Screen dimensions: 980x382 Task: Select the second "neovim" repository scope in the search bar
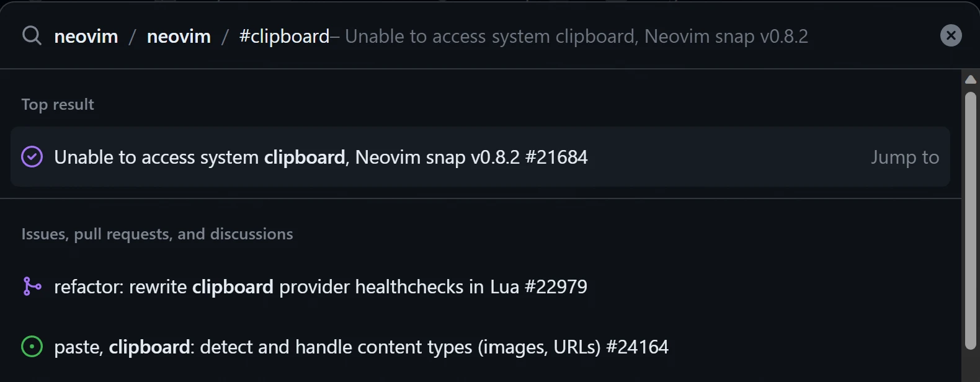tap(179, 37)
